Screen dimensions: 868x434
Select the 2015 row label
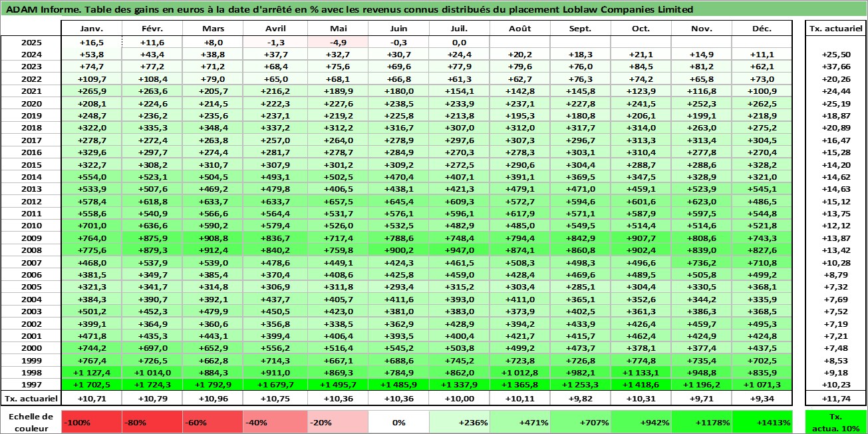31,164
